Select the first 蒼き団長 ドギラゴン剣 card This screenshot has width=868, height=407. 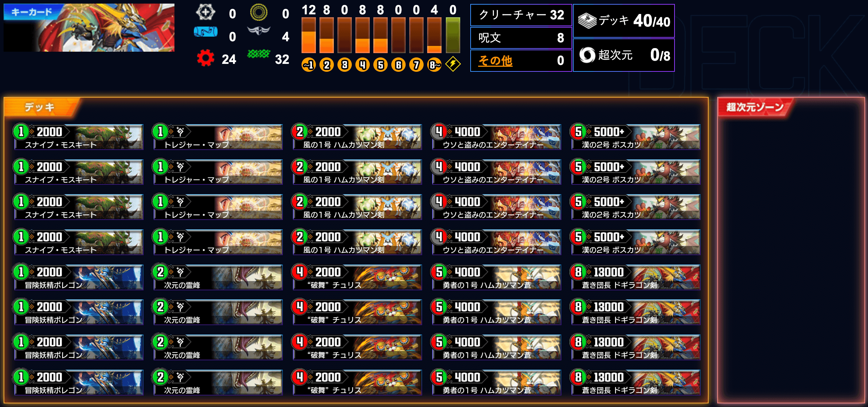click(x=635, y=277)
